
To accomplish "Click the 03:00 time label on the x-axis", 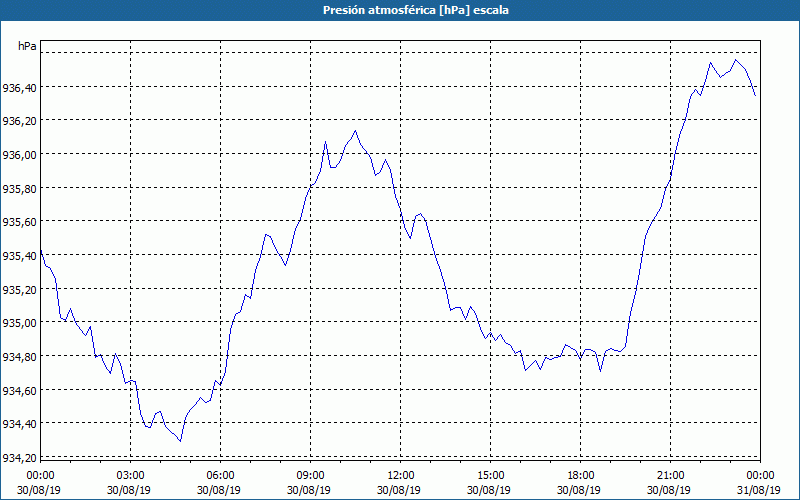I will [x=130, y=476].
